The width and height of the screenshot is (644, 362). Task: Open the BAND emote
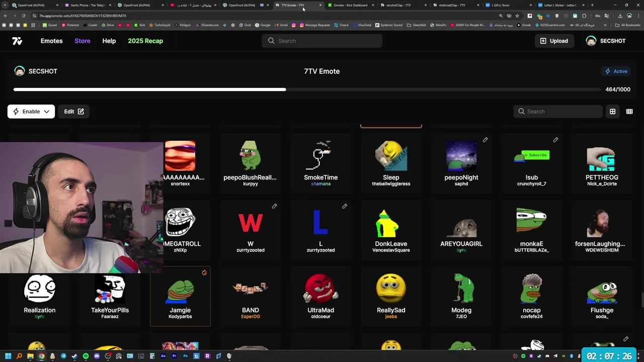click(250, 297)
